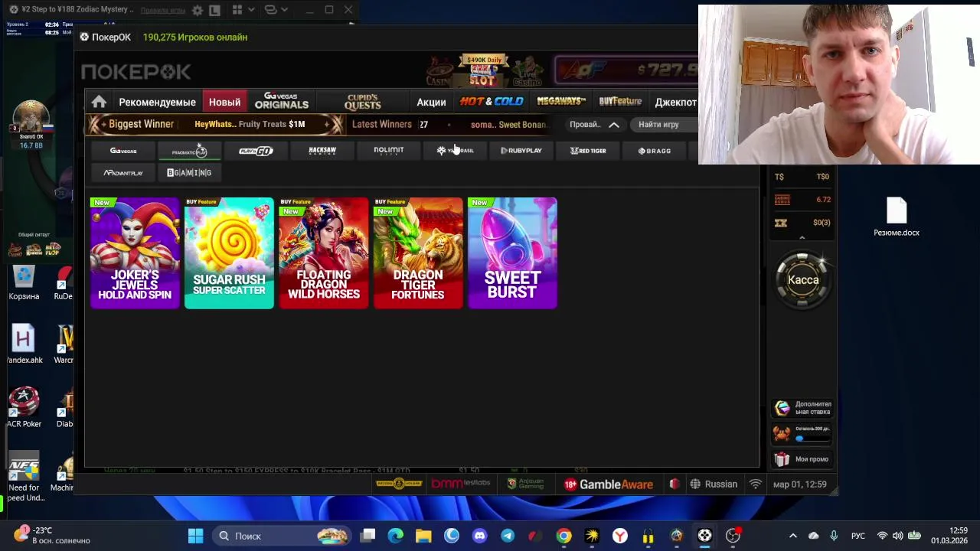Open the Russian language selector

pyautogui.click(x=714, y=484)
